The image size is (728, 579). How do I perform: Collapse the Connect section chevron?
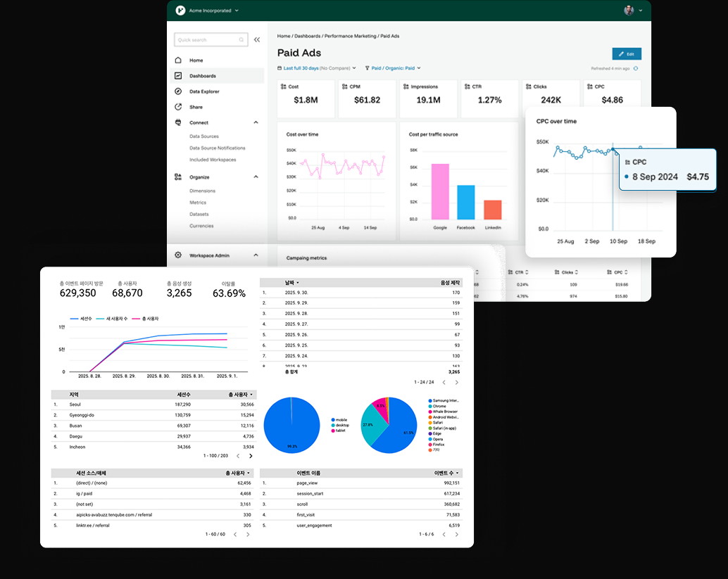pos(256,122)
